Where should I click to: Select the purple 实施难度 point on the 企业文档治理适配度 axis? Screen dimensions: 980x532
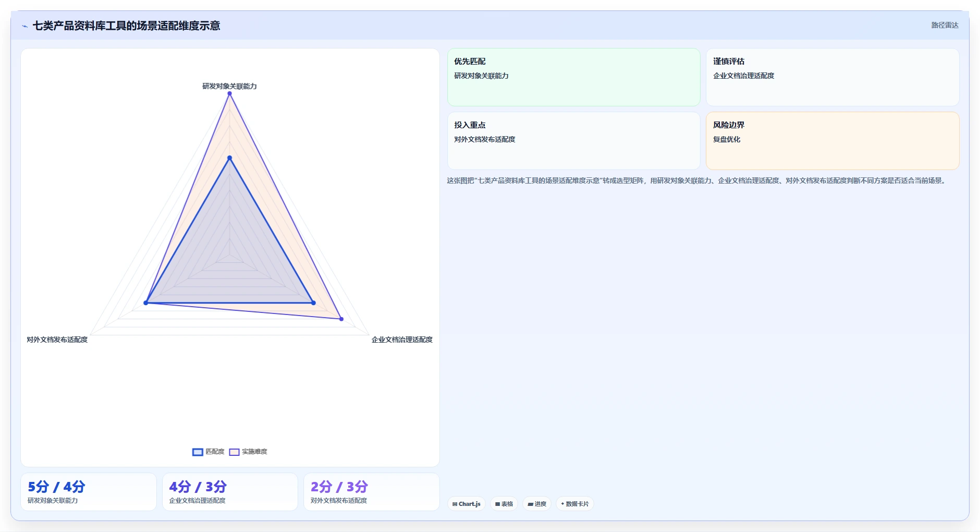click(341, 319)
